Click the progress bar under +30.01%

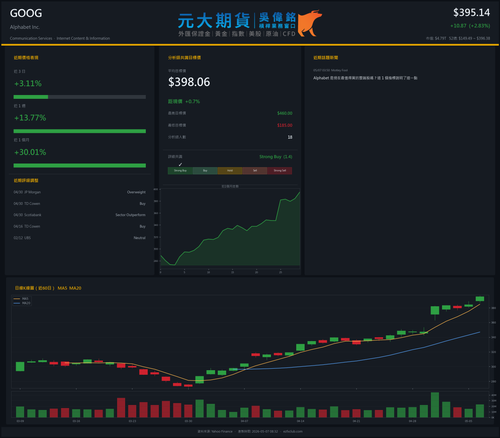[x=80, y=166]
